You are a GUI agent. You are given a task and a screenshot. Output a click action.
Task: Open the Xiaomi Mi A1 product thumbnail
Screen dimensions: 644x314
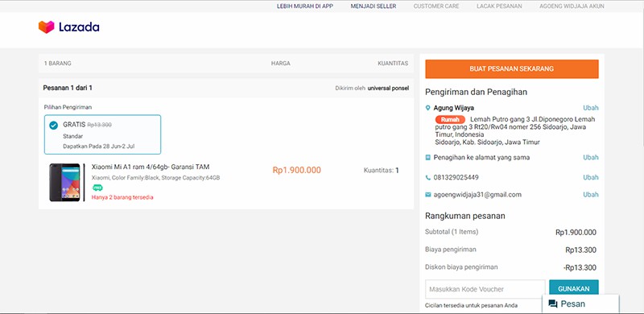(67, 182)
